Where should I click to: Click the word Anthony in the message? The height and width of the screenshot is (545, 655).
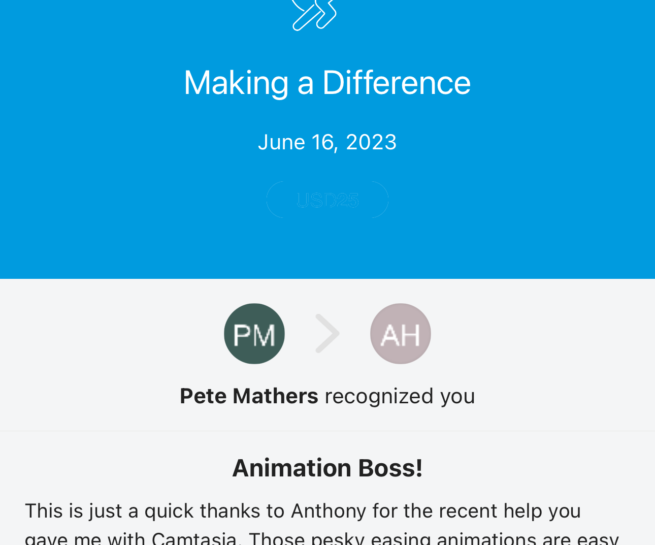330,511
